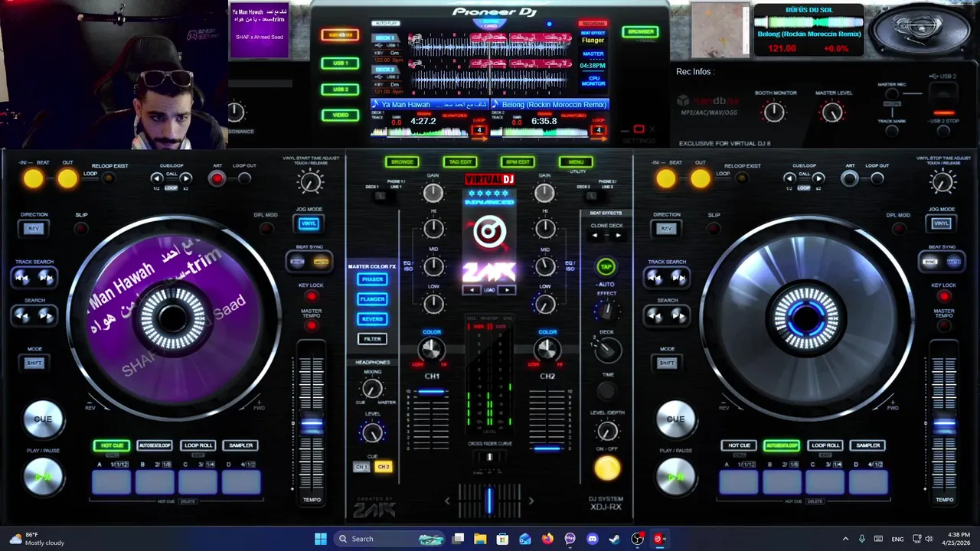Select the USB 2 source tab

coord(340,89)
